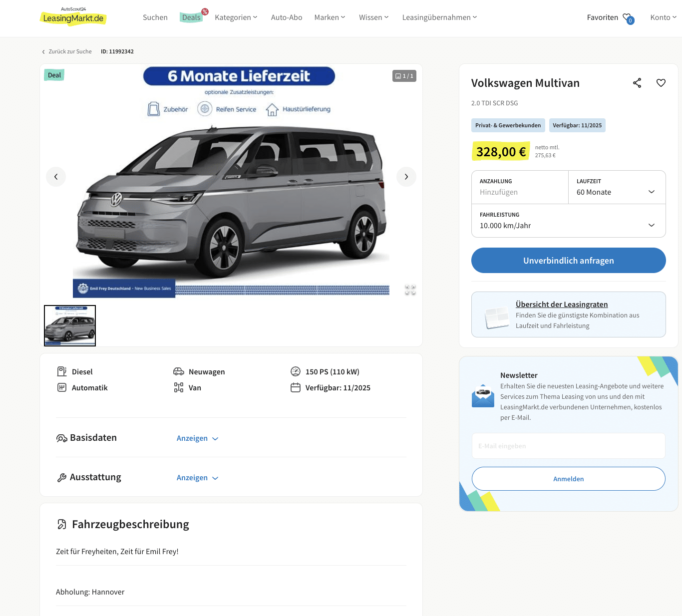Screen dimensions: 682x616
Task: Expand the Basisdaten section via Anzeigen
Action: click(198, 438)
